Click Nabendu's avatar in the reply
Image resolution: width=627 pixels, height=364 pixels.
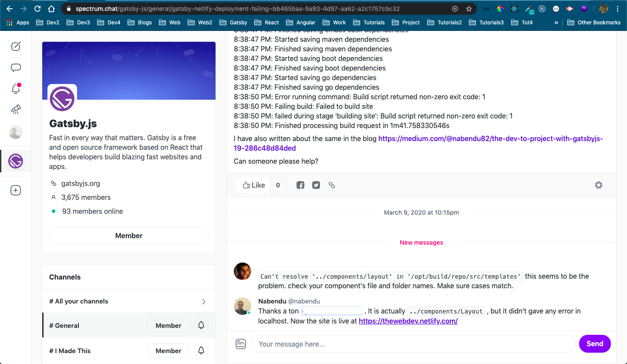pyautogui.click(x=243, y=306)
